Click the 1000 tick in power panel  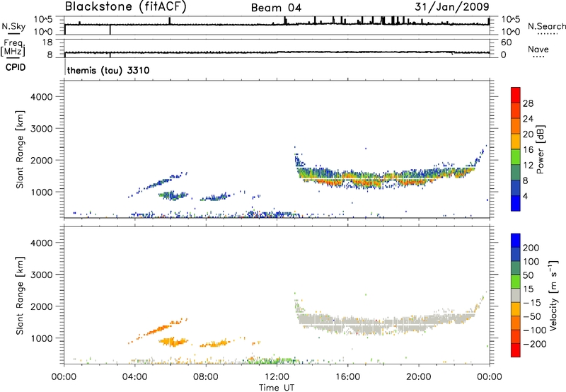pyautogui.click(x=42, y=192)
